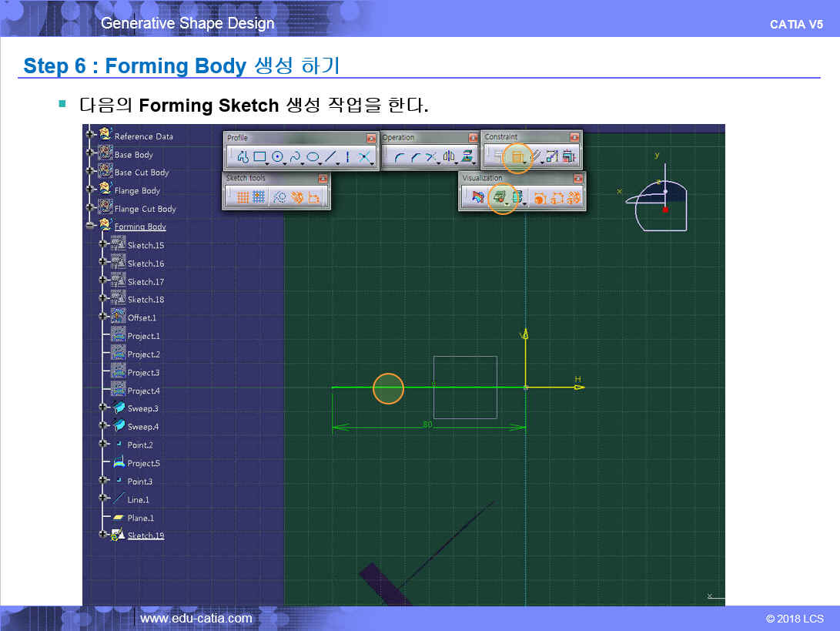Open the Rectangle tool dropdown arrow
The height and width of the screenshot is (631, 840).
[268, 162]
